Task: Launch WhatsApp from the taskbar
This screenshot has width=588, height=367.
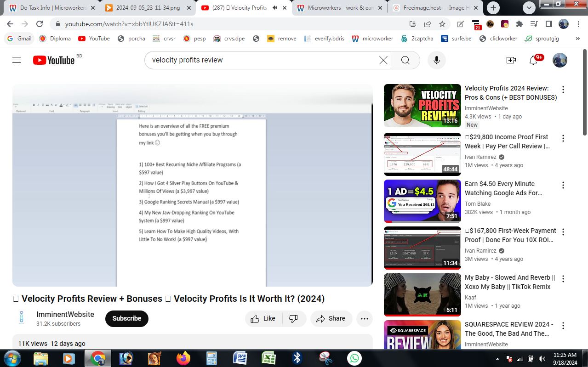Action: click(354, 358)
